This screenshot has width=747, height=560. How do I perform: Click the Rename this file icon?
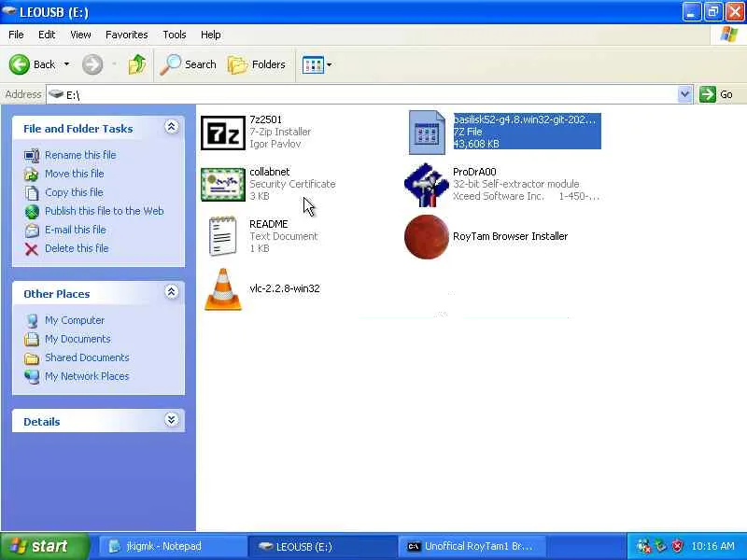point(32,155)
